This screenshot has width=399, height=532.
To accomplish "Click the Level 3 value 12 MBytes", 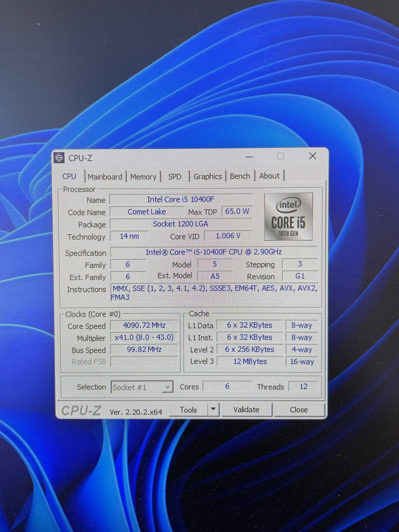I will click(x=250, y=362).
